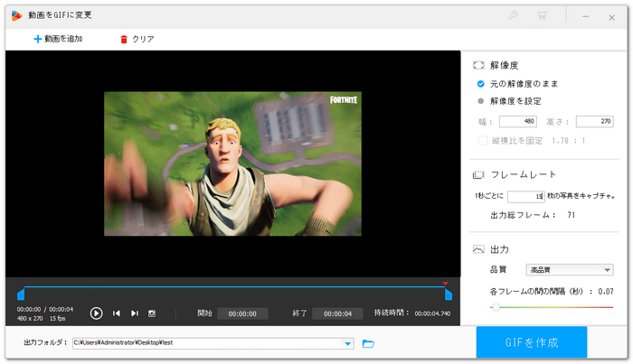Click the GIFを作成 create button
Screen dimensions: 633x364
point(532,342)
